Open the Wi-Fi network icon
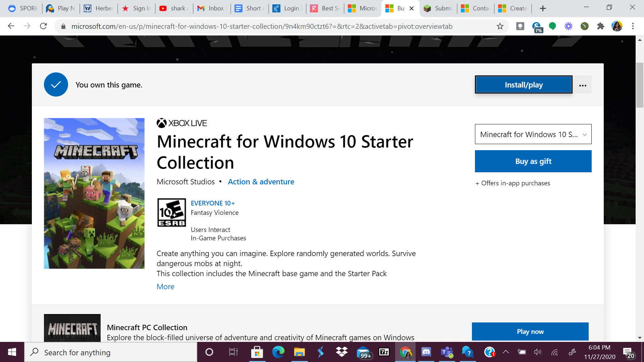The height and width of the screenshot is (362, 644). tap(554, 352)
